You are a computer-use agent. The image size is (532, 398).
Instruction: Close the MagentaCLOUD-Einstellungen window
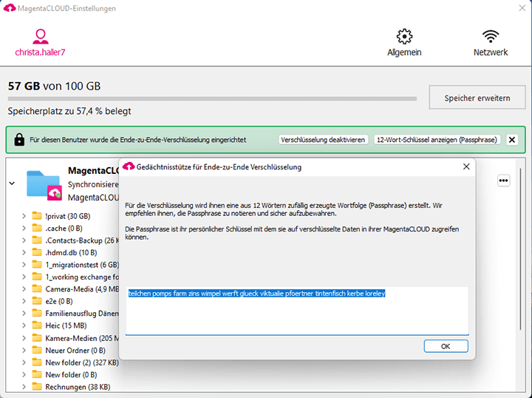coord(522,8)
